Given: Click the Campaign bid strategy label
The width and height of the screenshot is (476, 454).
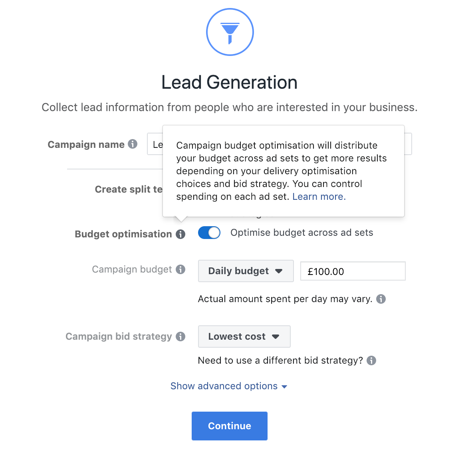Looking at the screenshot, I should pos(119,337).
